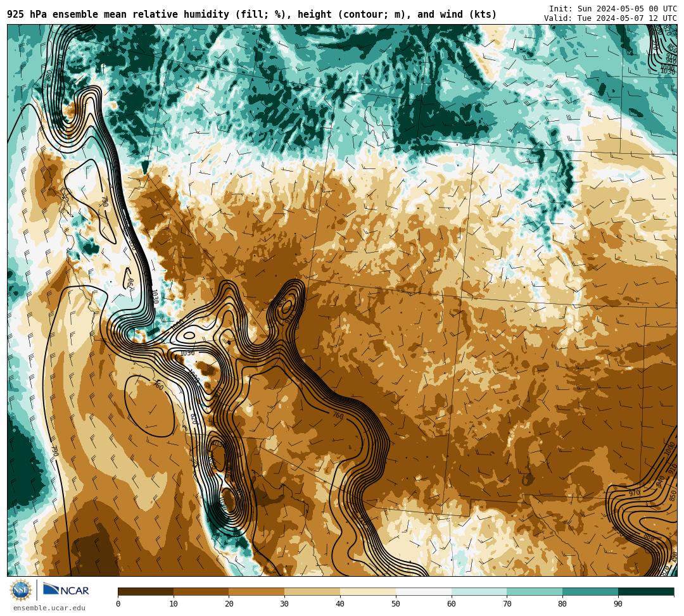Click the colorbar tick label 40

pyautogui.click(x=340, y=604)
